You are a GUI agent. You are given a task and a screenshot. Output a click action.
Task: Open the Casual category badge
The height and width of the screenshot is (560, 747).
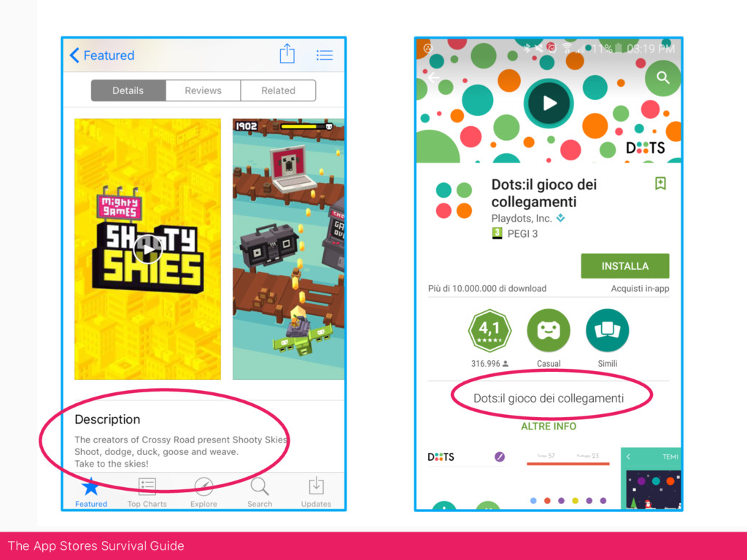click(549, 330)
